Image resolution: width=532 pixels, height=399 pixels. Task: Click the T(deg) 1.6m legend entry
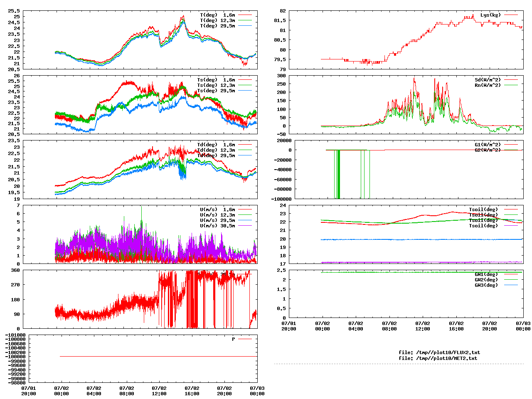click(226, 15)
